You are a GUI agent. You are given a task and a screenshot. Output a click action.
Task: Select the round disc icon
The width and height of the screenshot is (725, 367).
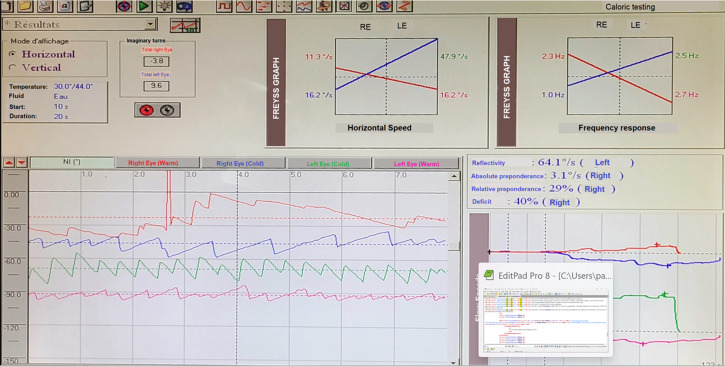click(x=364, y=6)
